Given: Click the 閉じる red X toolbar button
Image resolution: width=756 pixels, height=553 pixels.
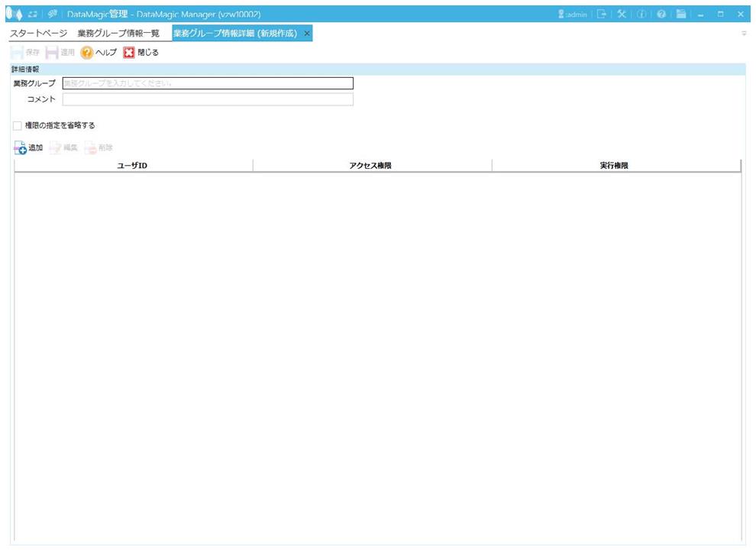Looking at the screenshot, I should (129, 53).
